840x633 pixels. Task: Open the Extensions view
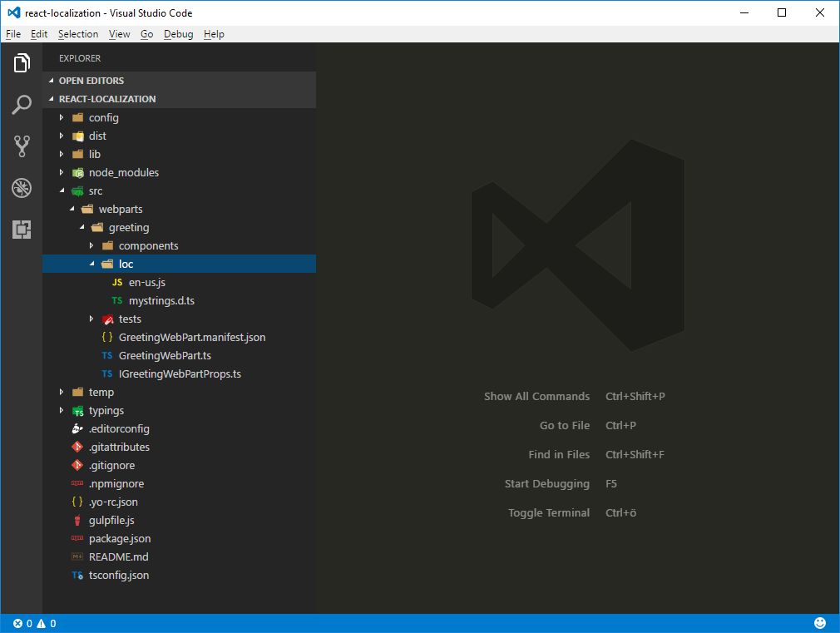[x=22, y=230]
